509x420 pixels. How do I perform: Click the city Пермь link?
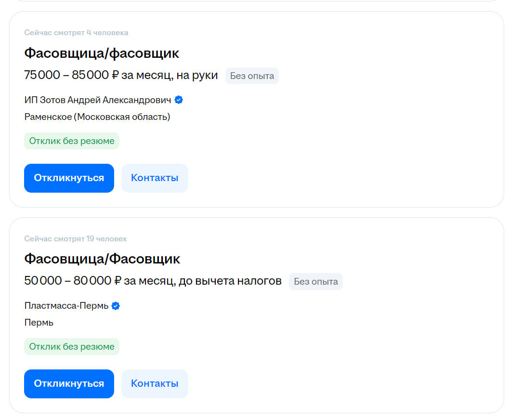point(39,323)
